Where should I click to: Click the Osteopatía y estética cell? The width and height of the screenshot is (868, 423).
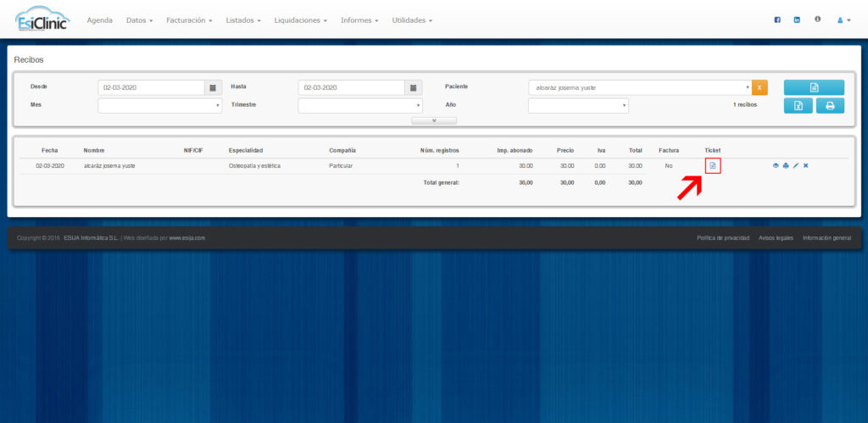[254, 165]
